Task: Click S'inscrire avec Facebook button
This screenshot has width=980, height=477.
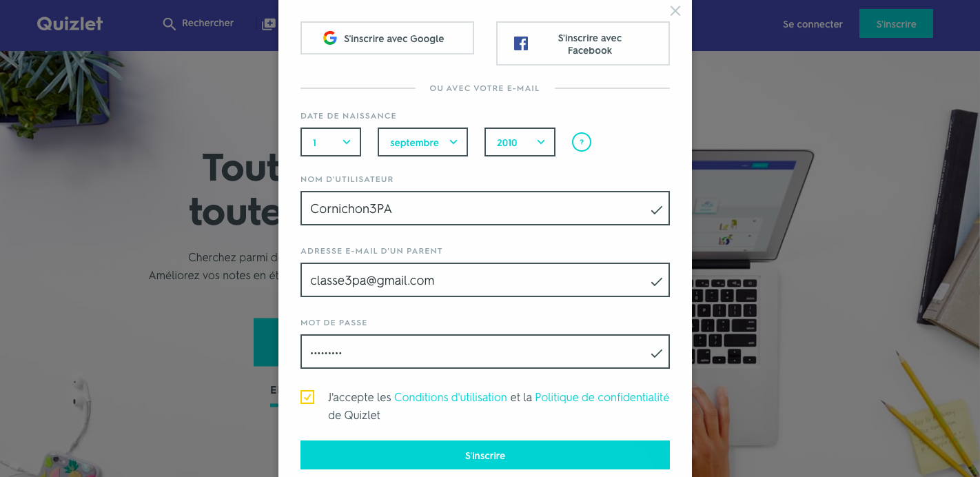Action: pyautogui.click(x=589, y=44)
